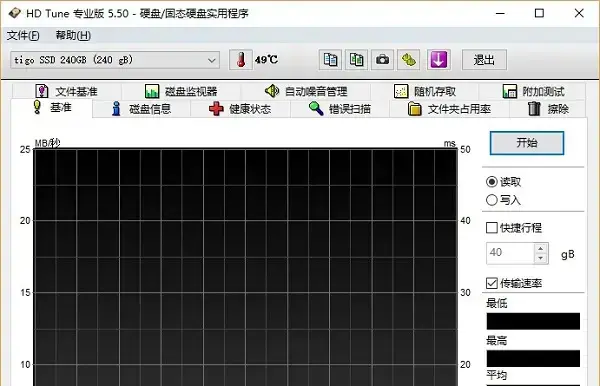The image size is (600, 386).
Task: Open the 健康状态 tab
Action: click(240, 109)
